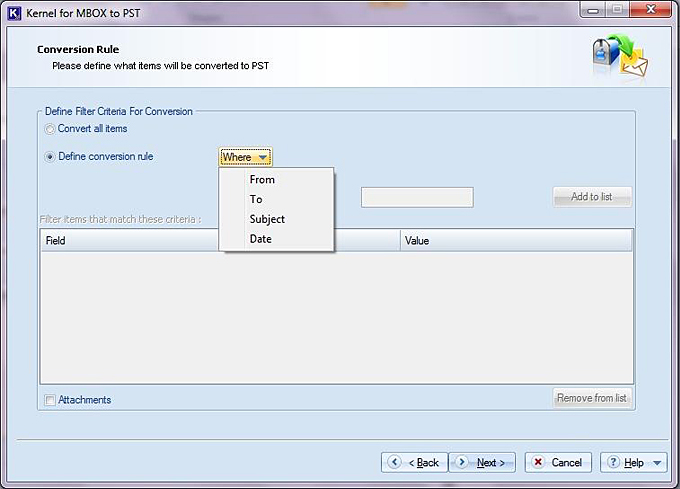The height and width of the screenshot is (489, 680).
Task: Click 'Filter items that match these criteria' label
Action: coord(121,219)
